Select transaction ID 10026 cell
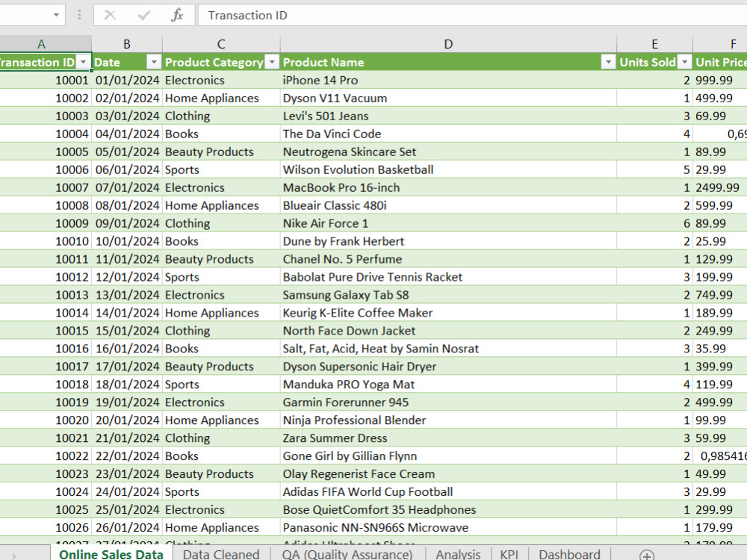The height and width of the screenshot is (560, 747). click(46, 528)
